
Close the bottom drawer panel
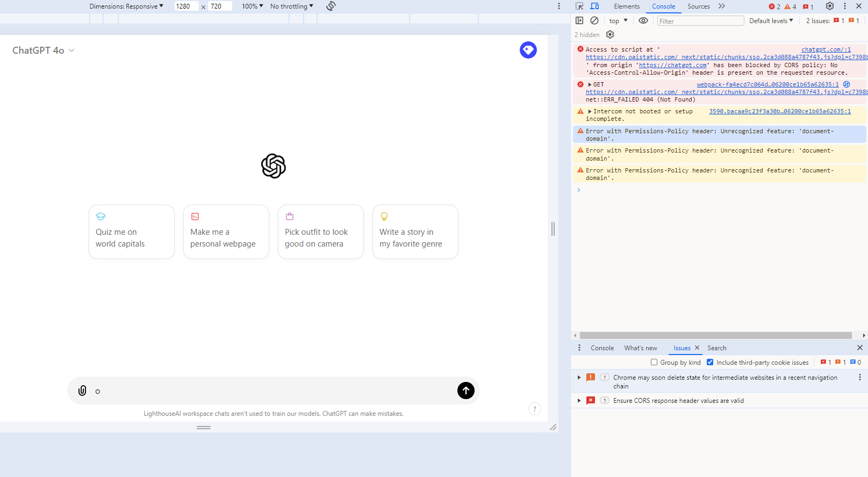click(860, 348)
